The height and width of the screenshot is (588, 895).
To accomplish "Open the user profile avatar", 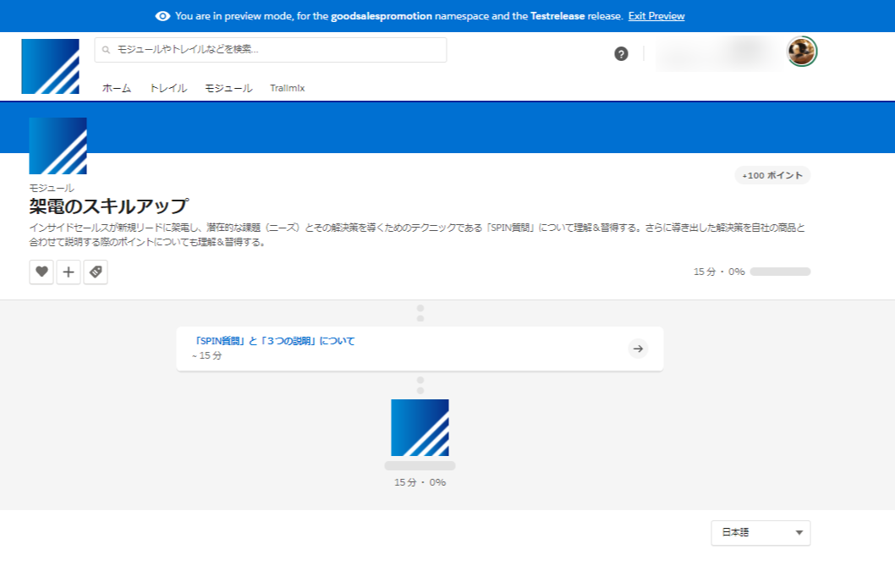I will click(801, 52).
